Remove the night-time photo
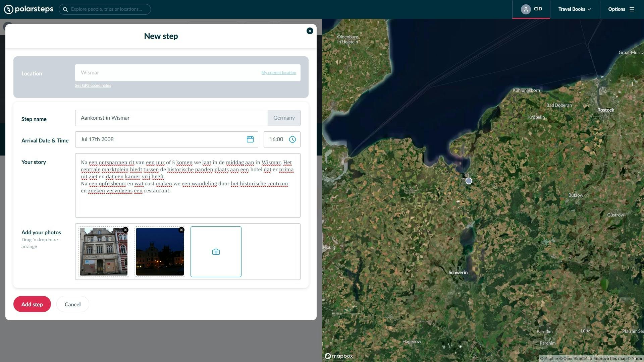 coord(181,230)
